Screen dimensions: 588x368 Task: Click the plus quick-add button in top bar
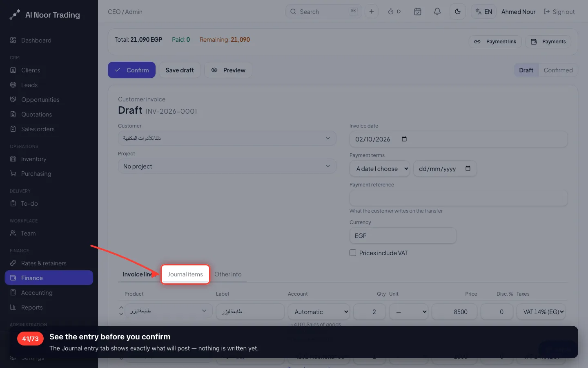tap(371, 11)
